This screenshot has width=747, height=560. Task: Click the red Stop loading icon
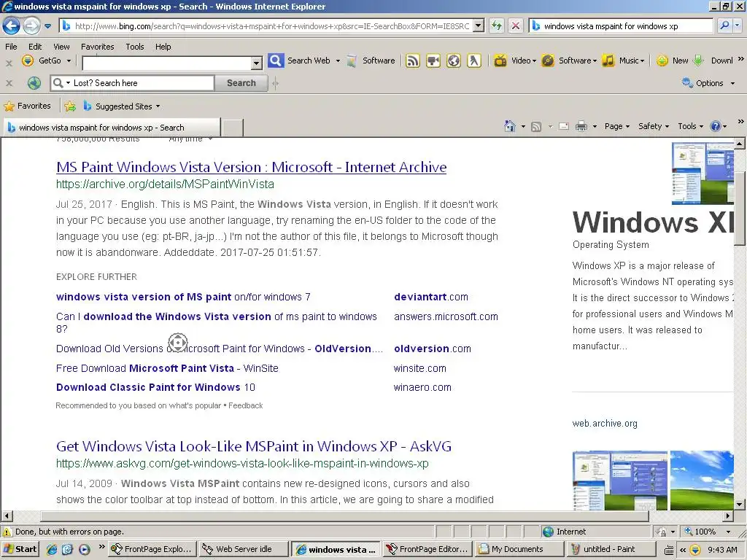click(516, 26)
